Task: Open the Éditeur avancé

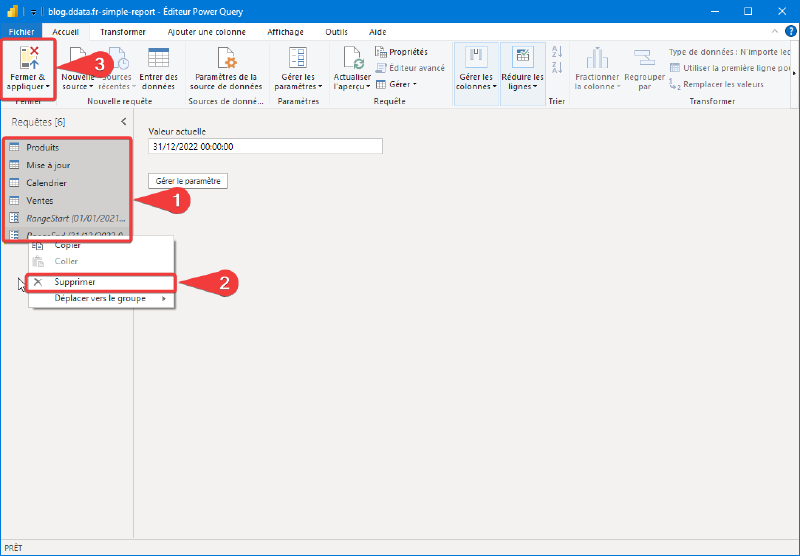Action: (410, 68)
